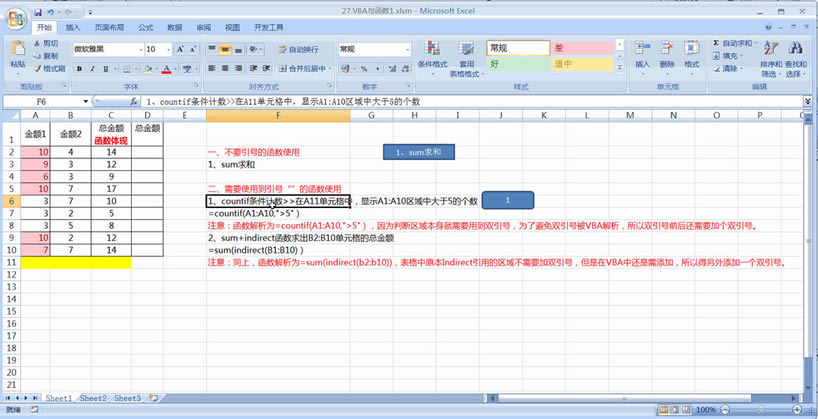
Task: Align cell text left
Action: 212,68
